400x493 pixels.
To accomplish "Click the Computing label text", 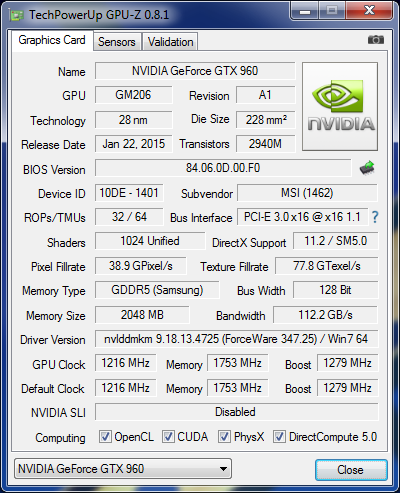I will pos(60,438).
